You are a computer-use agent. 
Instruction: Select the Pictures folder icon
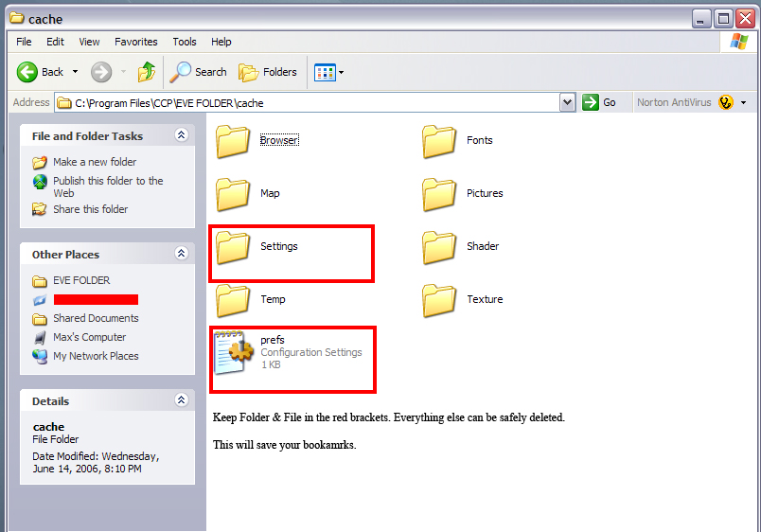tap(439, 194)
